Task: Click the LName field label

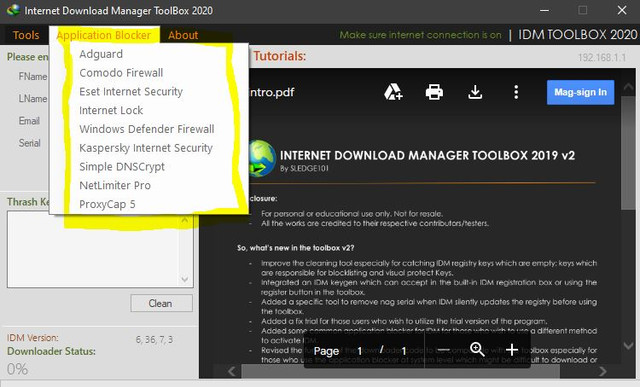Action: pos(33,99)
